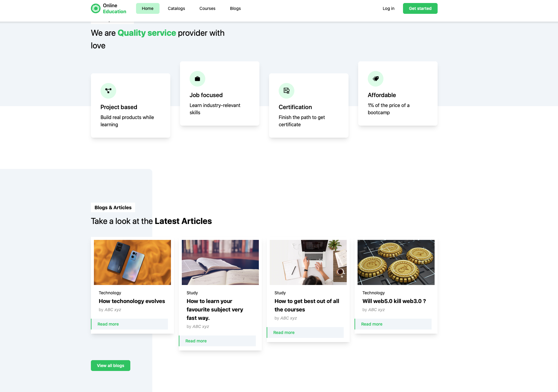Navigate to the Courses section

(x=207, y=8)
